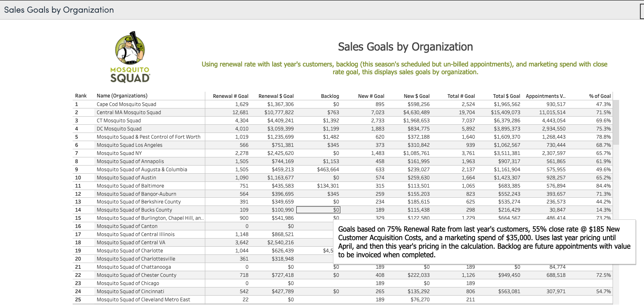Click the truncated Appointments V.. column header

545,96
